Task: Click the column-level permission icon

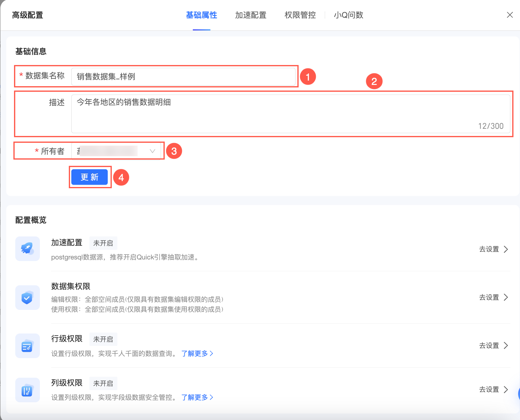Action: pyautogui.click(x=27, y=390)
